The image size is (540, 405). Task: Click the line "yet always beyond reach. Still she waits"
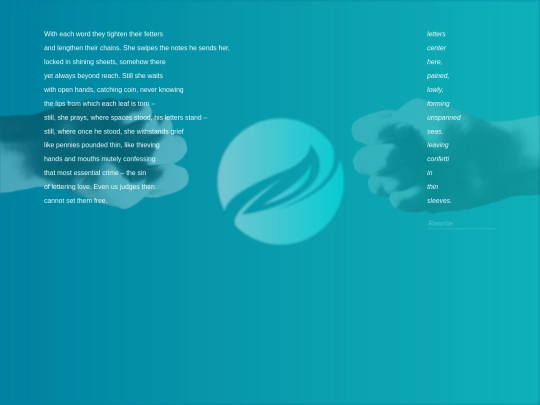(x=103, y=76)
